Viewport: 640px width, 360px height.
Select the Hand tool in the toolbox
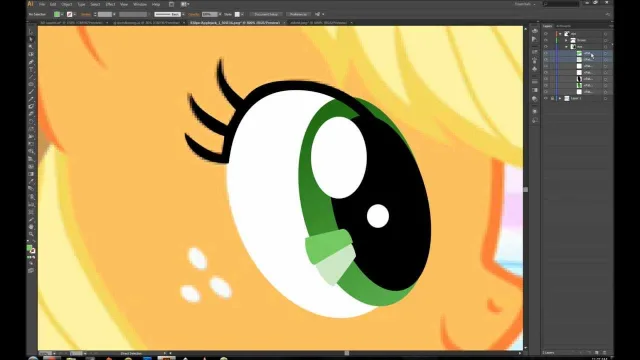pyautogui.click(x=31, y=227)
